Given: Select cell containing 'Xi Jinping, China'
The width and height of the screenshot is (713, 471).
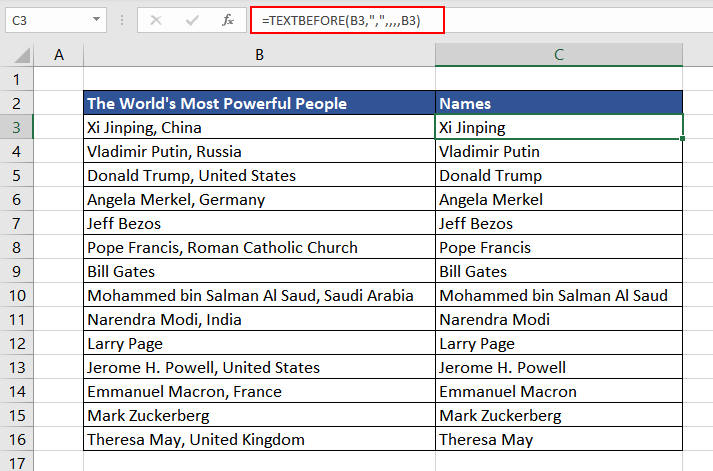Looking at the screenshot, I should pos(259,127).
